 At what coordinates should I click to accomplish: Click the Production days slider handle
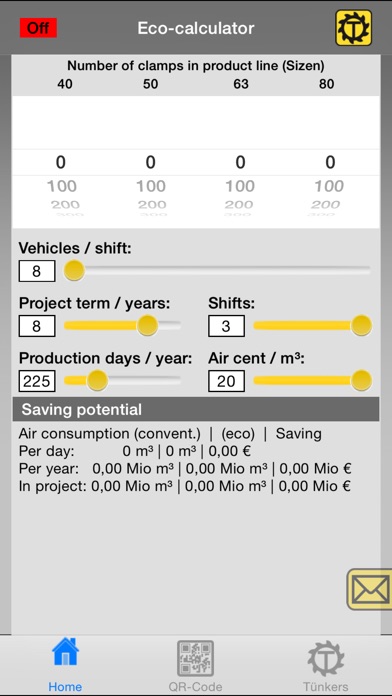point(97,380)
